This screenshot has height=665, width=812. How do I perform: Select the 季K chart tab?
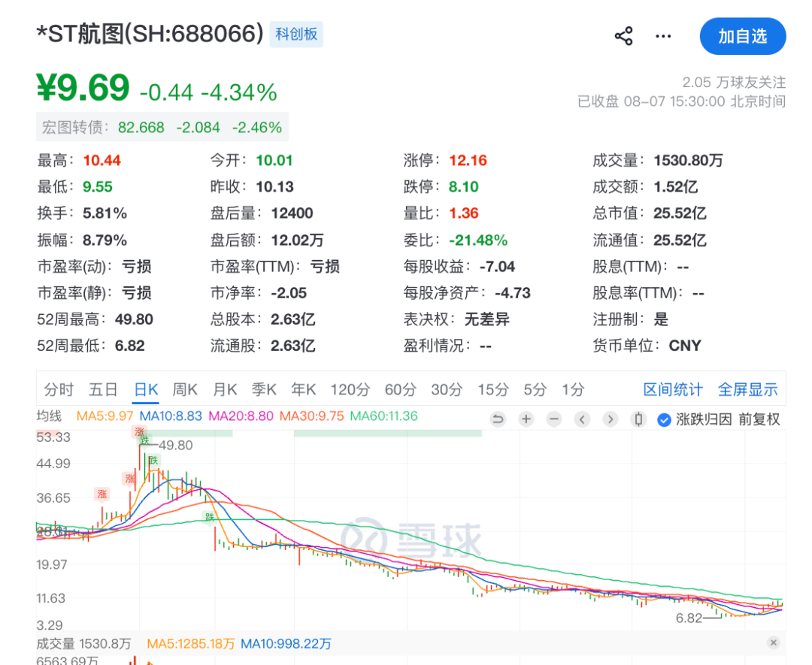[x=264, y=389]
